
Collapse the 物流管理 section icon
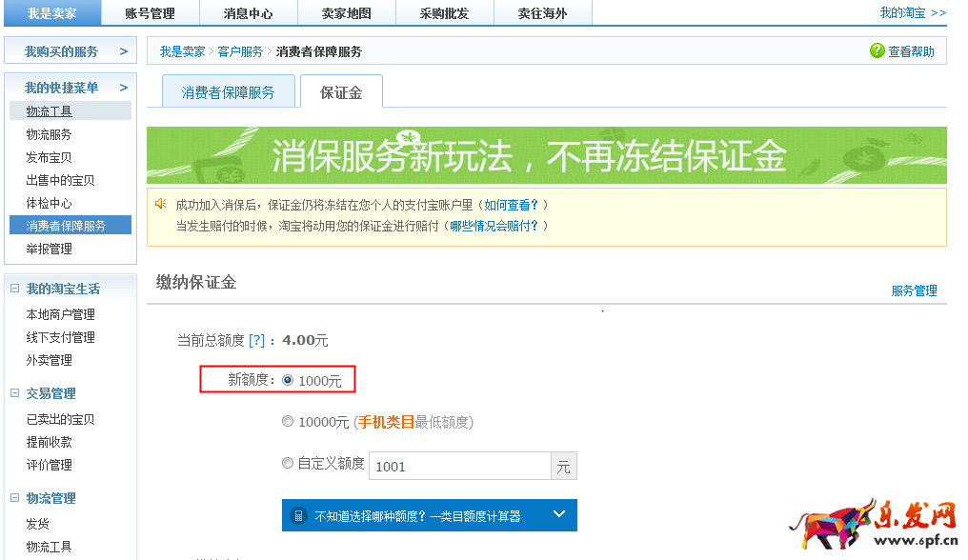[15, 498]
